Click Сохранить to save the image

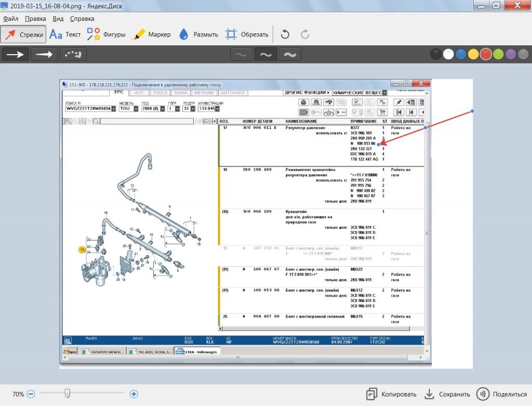click(x=447, y=394)
